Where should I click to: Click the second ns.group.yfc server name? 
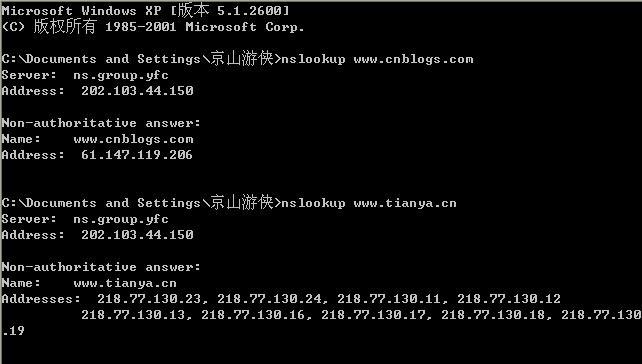(121, 219)
